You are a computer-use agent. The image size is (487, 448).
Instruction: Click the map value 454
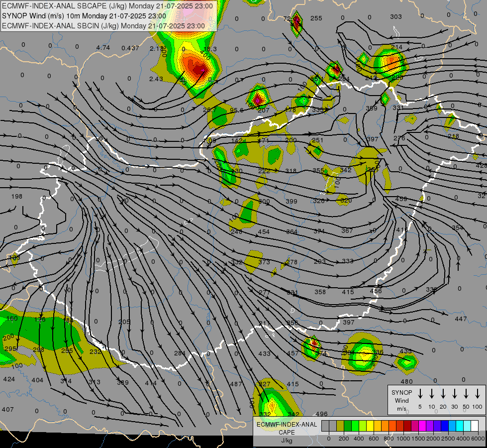coord(264,231)
